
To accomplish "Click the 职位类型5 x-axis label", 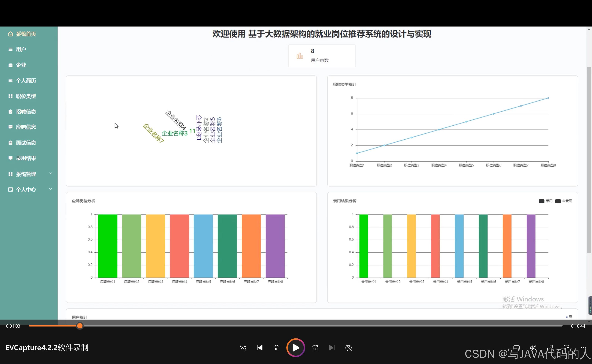I will 466,165.
